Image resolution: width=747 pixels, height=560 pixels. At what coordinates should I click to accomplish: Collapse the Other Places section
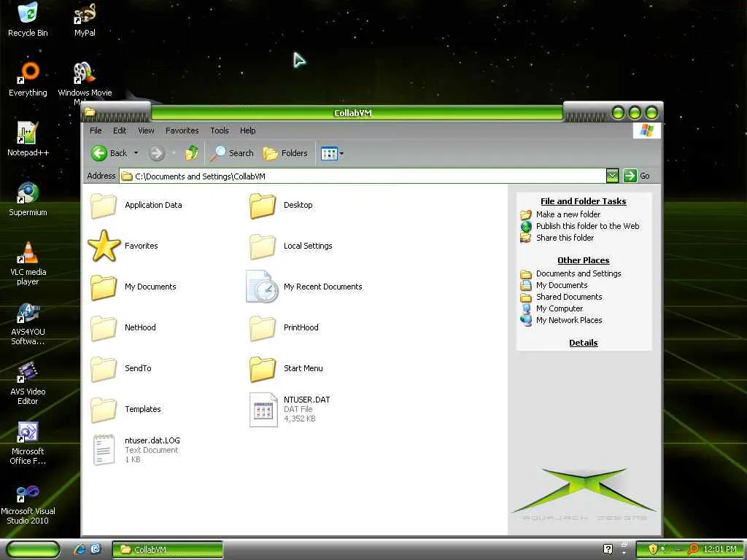[583, 260]
